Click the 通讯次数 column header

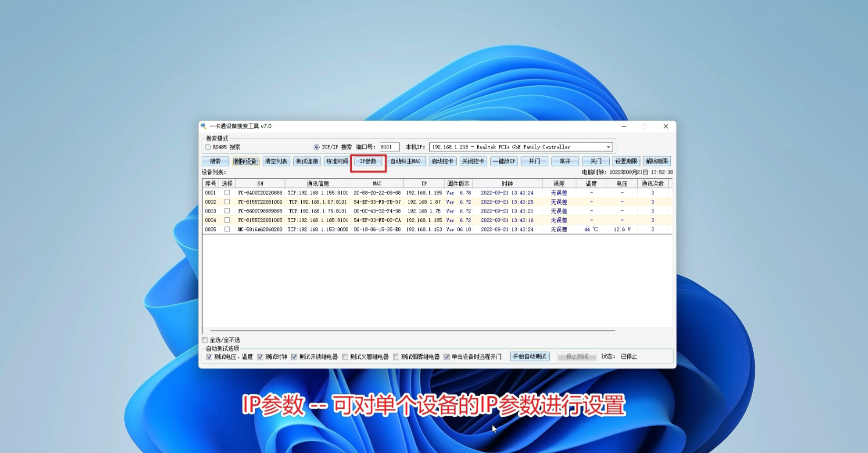[653, 184]
